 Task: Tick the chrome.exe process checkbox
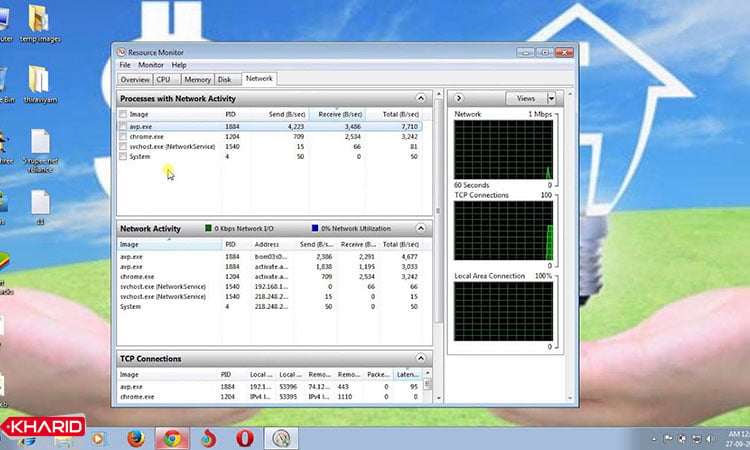(123, 137)
